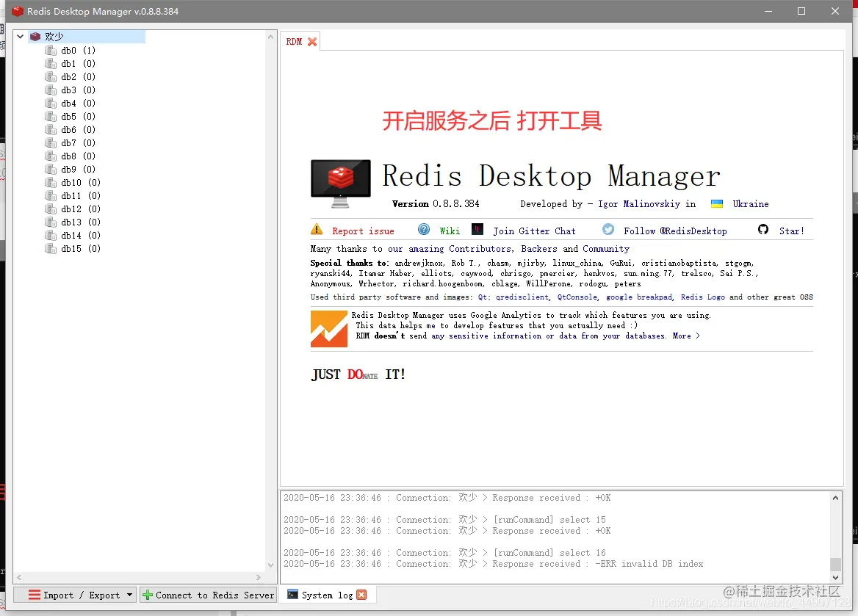
Task: Select the db9 (0) tree row text
Action: tap(79, 169)
